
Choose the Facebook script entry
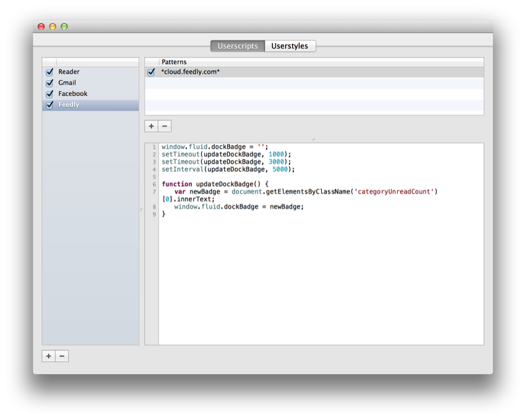[x=90, y=94]
